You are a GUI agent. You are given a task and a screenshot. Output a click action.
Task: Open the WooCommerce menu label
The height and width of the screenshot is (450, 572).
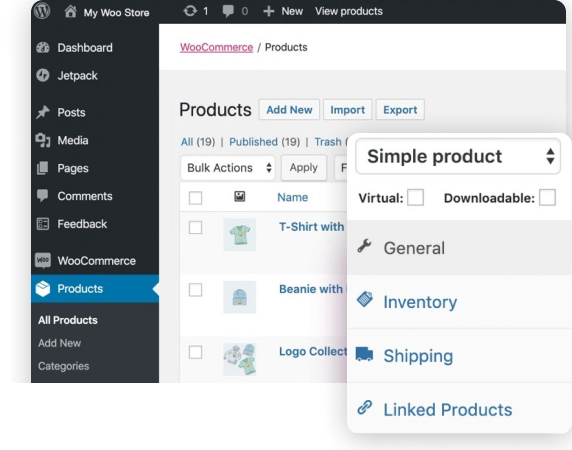[97, 261]
